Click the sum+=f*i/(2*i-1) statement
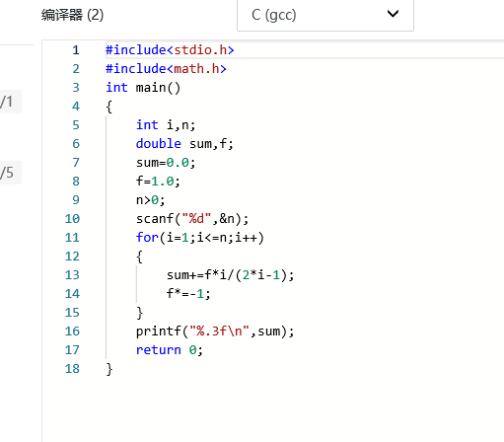The image size is (504, 442). coord(230,275)
